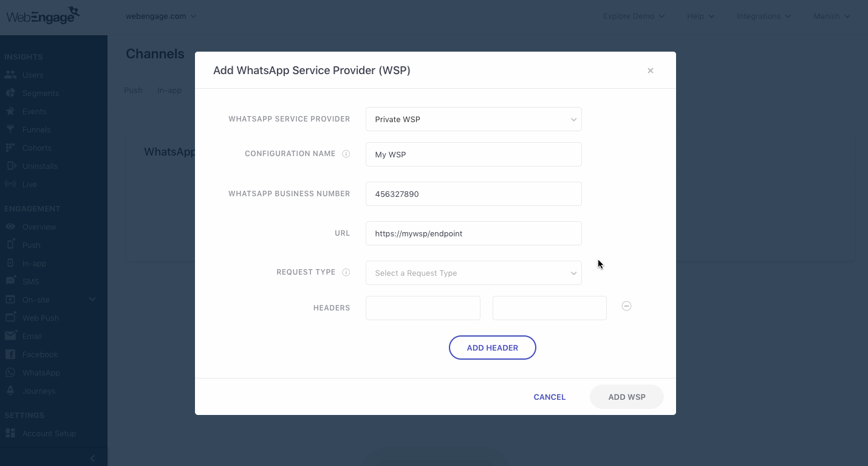The width and height of the screenshot is (868, 466).
Task: Click the Email envelope icon
Action: 10,336
